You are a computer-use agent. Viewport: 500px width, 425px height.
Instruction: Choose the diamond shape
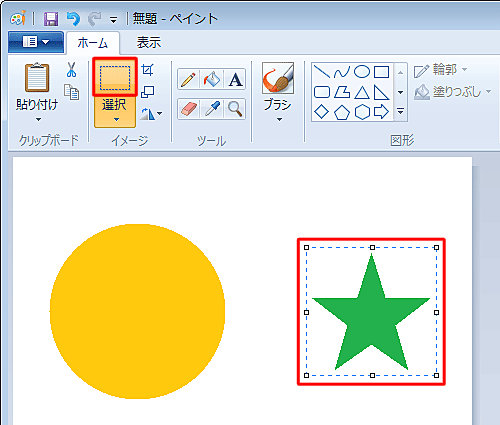[x=322, y=112]
